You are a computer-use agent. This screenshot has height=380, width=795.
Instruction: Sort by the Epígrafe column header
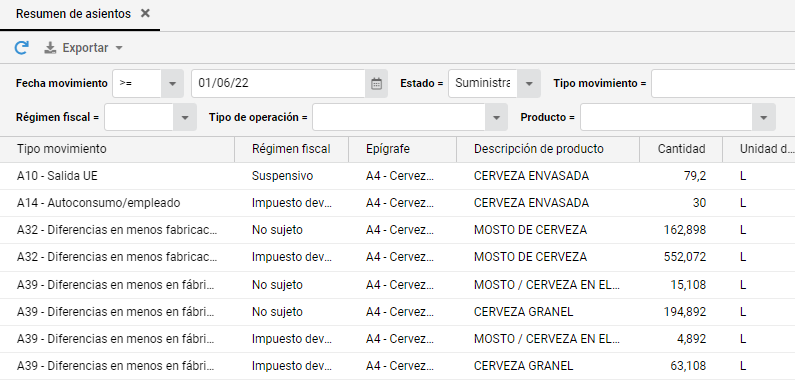(403, 149)
